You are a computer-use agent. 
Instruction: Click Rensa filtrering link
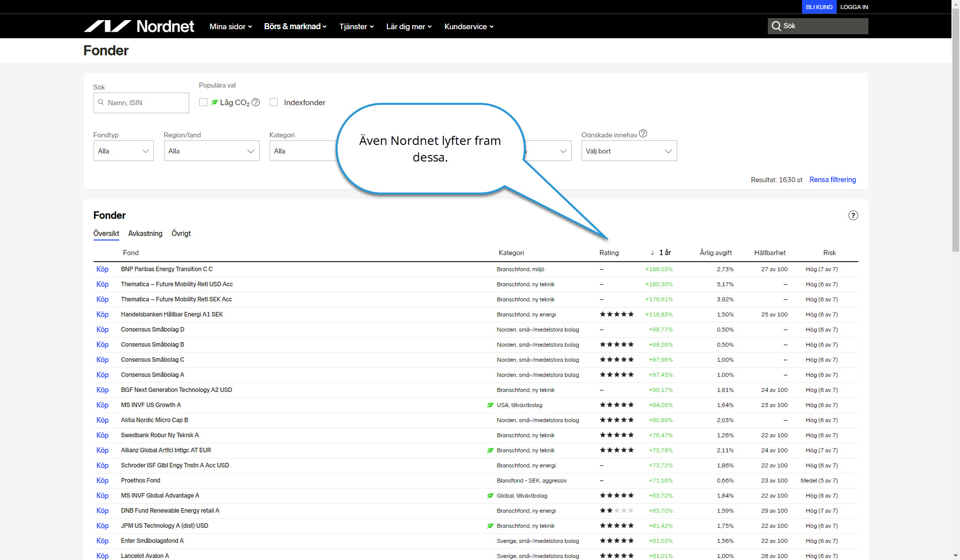pyautogui.click(x=833, y=180)
